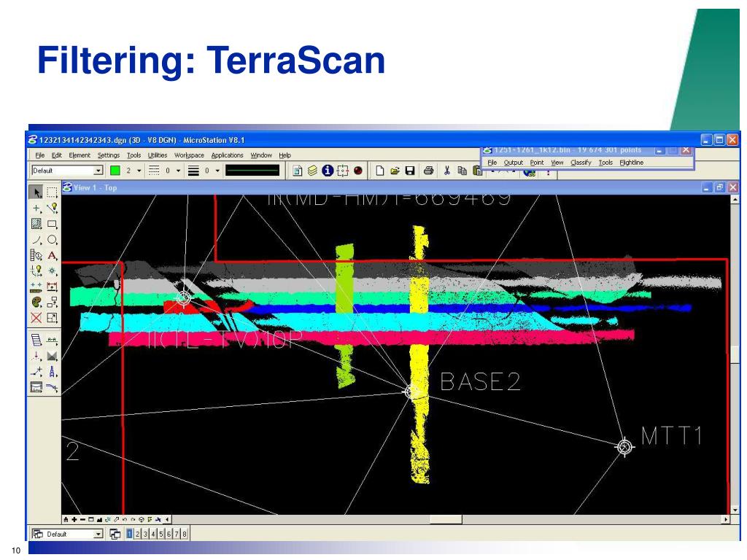Toggle view window 4 button
Viewport: 747px width, 560px height.
point(153,534)
